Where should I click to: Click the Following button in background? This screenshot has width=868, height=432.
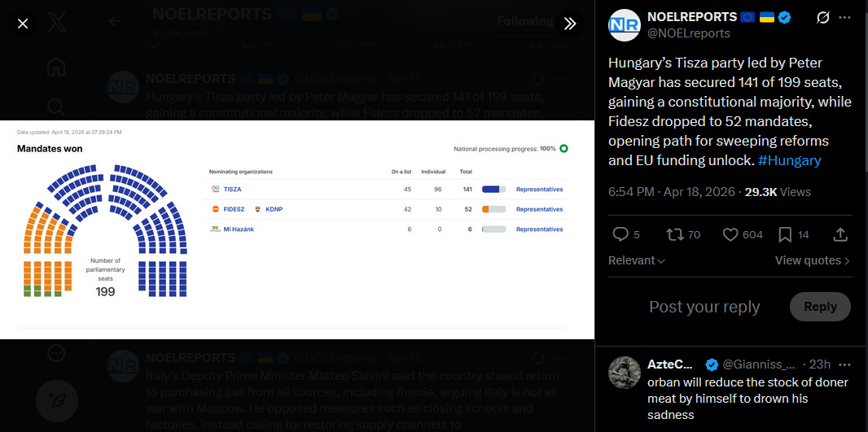coord(524,22)
